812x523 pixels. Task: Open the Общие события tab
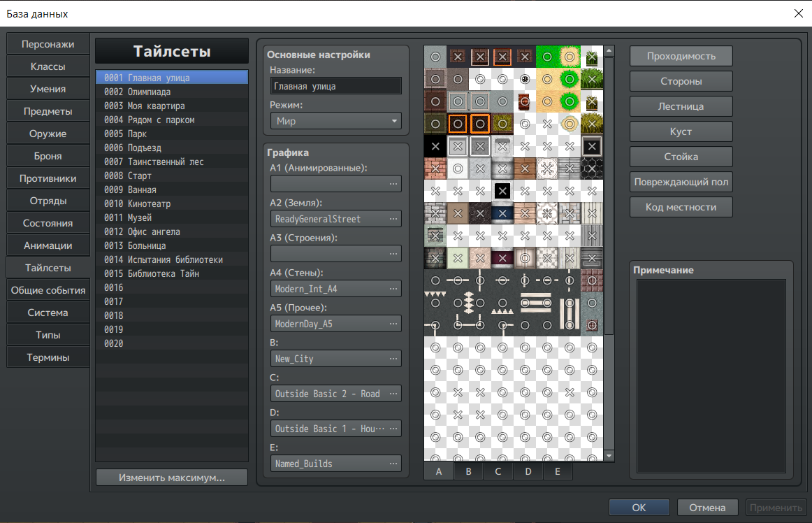click(48, 290)
